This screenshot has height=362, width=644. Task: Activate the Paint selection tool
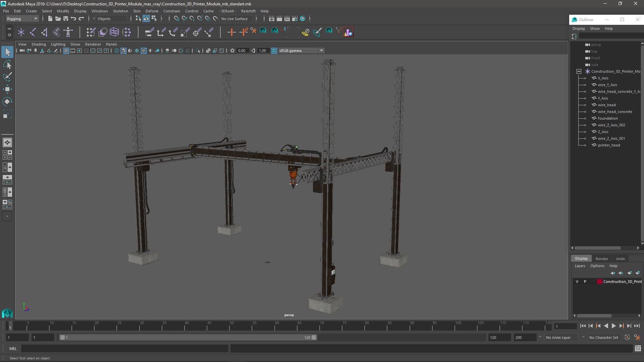click(7, 77)
